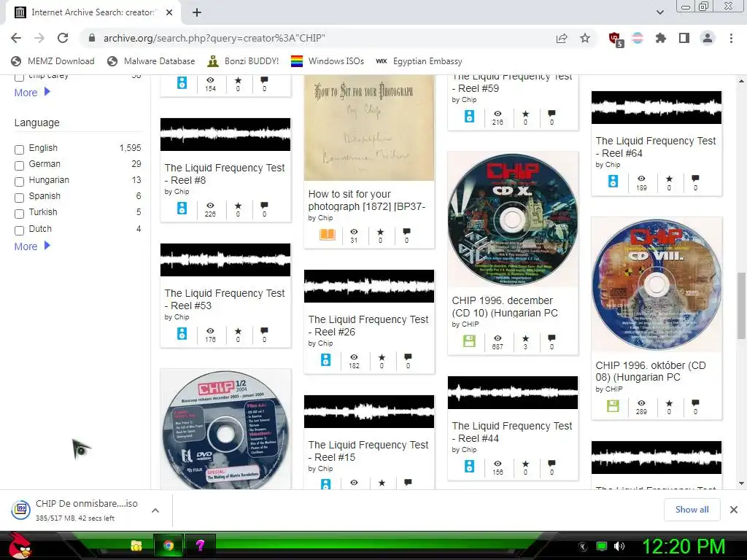Click the audio icon for Reel #8

pyautogui.click(x=182, y=208)
